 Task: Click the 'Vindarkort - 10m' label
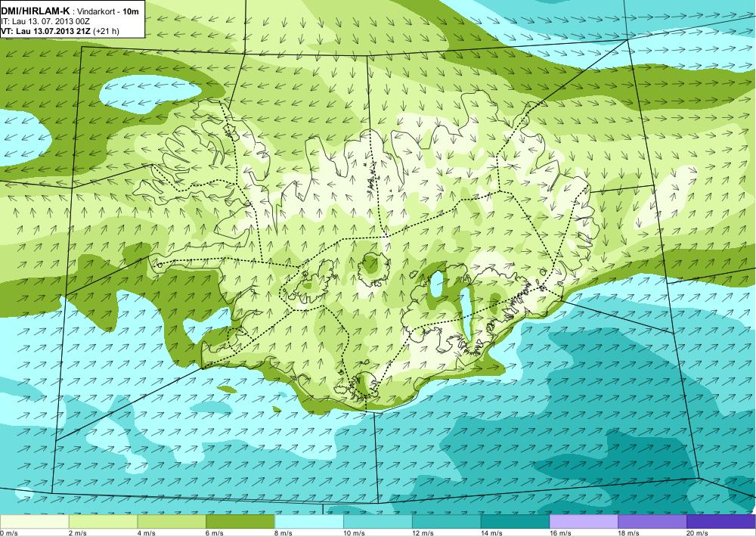(x=108, y=11)
